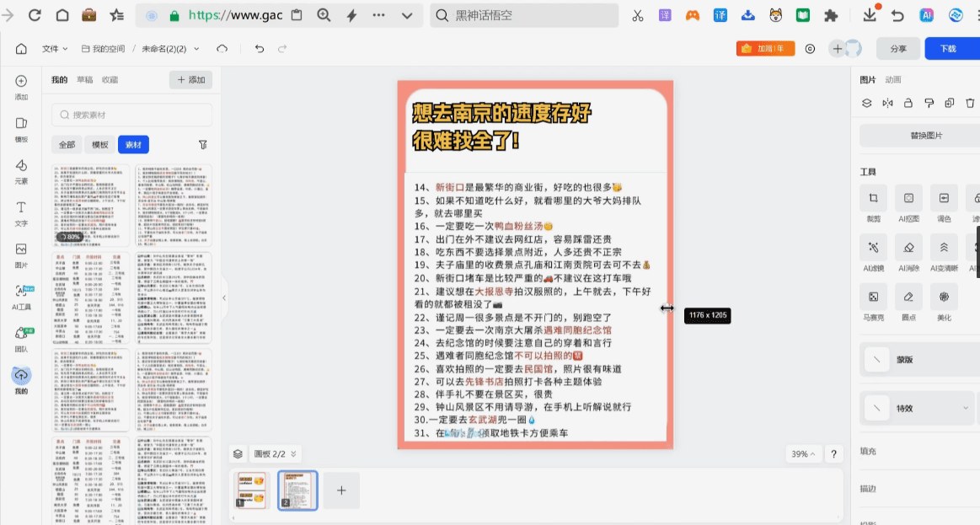Expand the browser address bar chevron

407,16
